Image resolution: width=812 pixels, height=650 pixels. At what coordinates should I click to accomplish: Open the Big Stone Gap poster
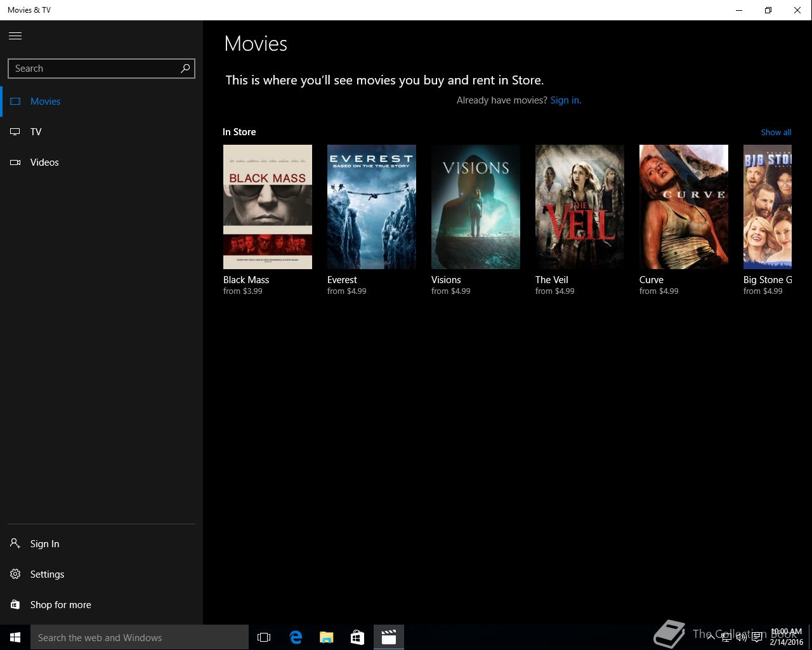pos(768,207)
